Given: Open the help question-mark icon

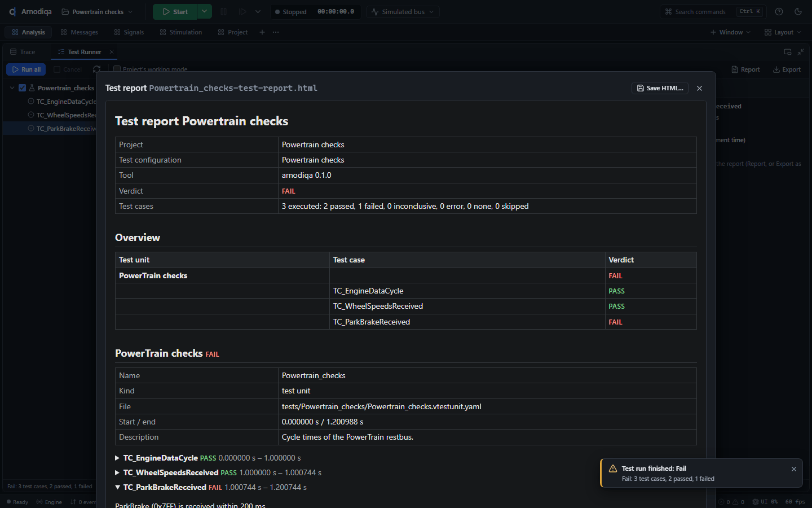Looking at the screenshot, I should [x=779, y=12].
